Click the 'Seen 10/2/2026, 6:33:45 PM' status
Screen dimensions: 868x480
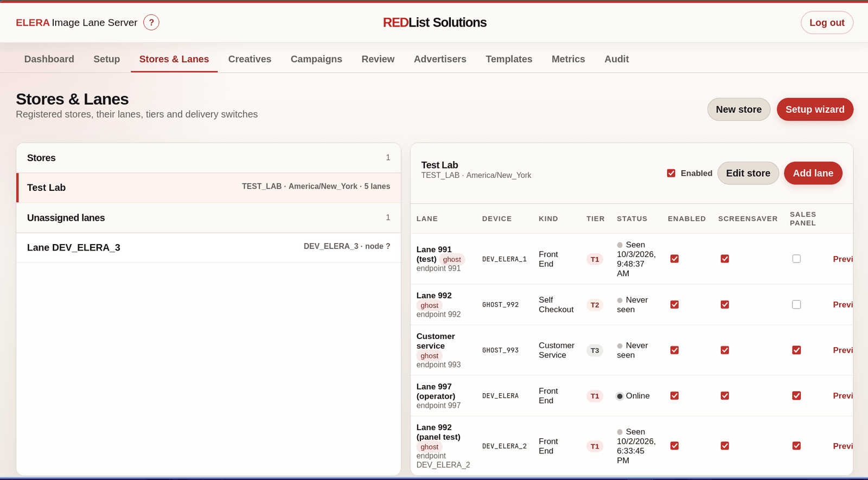tap(636, 446)
